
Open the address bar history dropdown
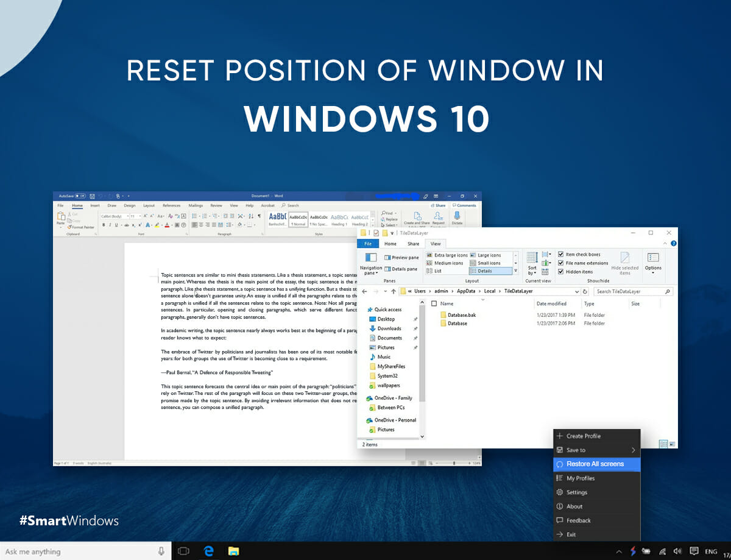[576, 291]
